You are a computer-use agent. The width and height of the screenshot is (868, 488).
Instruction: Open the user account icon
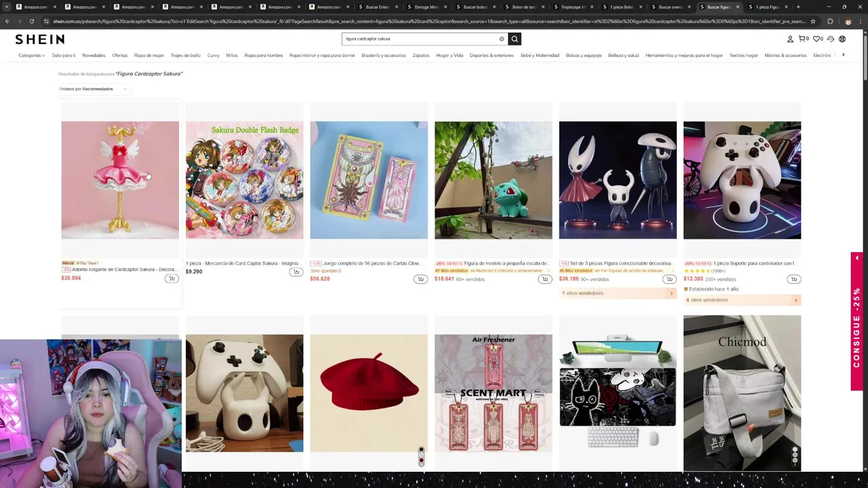[790, 39]
